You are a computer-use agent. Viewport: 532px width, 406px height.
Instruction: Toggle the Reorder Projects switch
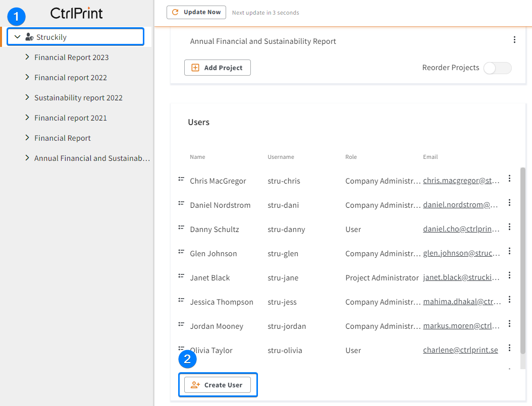pyautogui.click(x=497, y=68)
